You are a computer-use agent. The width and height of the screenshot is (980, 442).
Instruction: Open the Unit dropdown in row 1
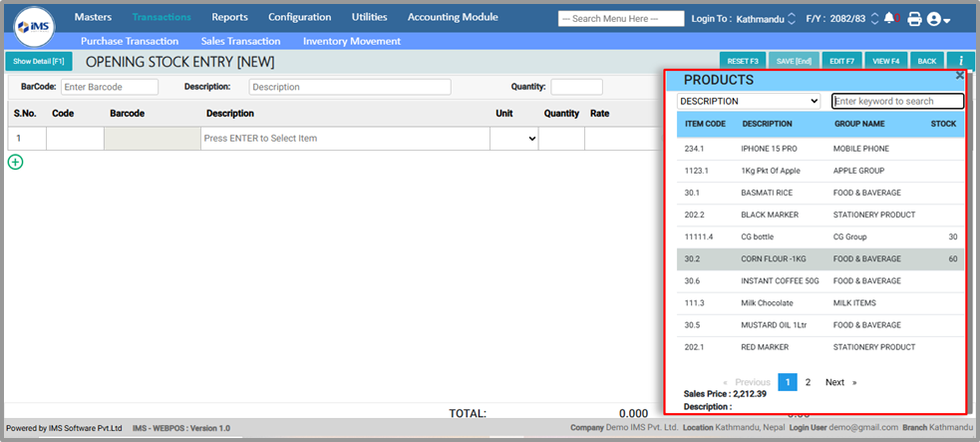tap(513, 139)
